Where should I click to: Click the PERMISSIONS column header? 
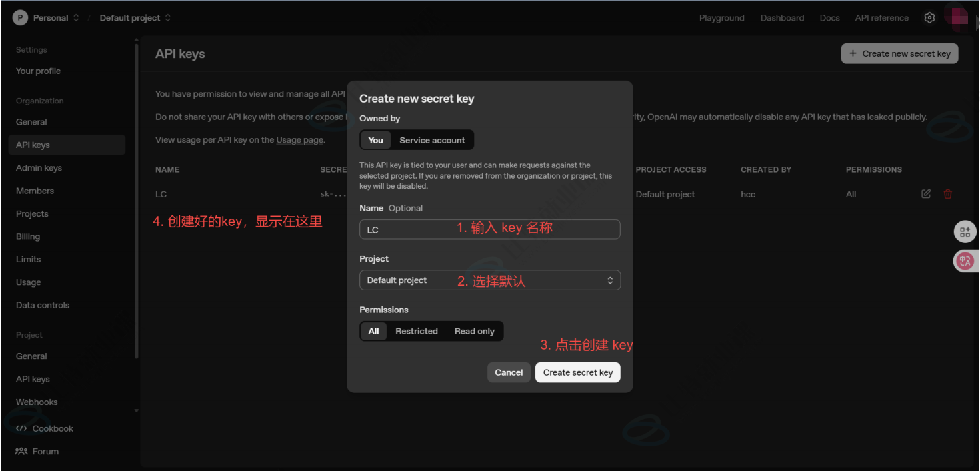pyautogui.click(x=873, y=169)
